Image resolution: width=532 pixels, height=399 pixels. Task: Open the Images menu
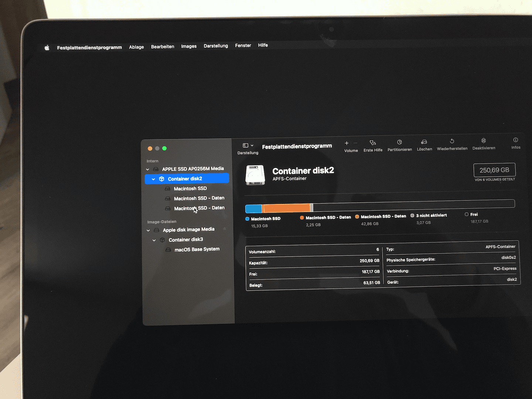point(189,46)
